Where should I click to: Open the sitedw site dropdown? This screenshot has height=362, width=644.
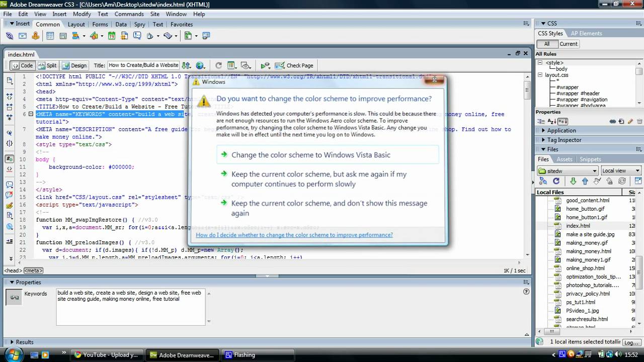568,171
